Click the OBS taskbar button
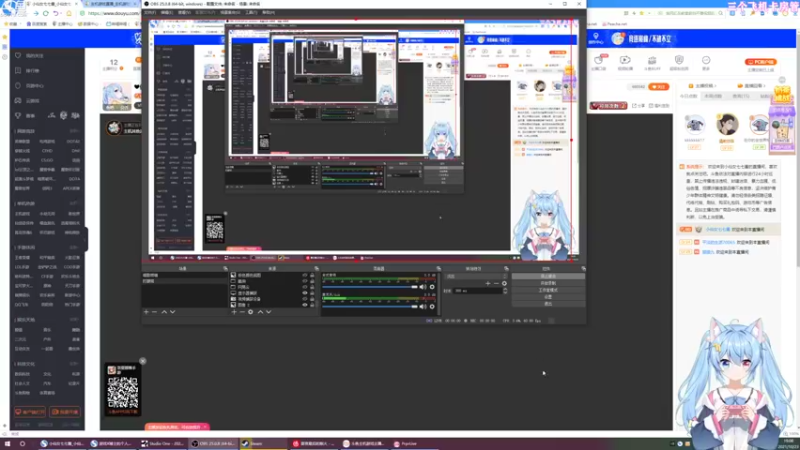800x450 pixels. point(212,444)
